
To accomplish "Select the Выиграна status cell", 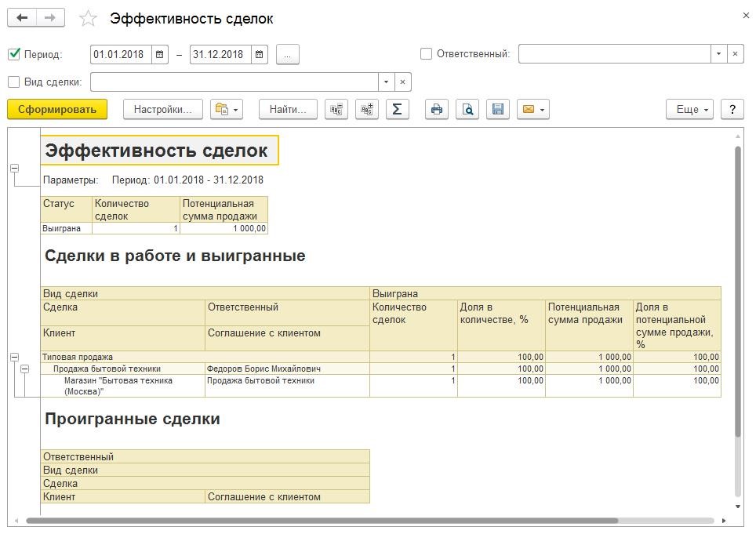I will pos(66,228).
